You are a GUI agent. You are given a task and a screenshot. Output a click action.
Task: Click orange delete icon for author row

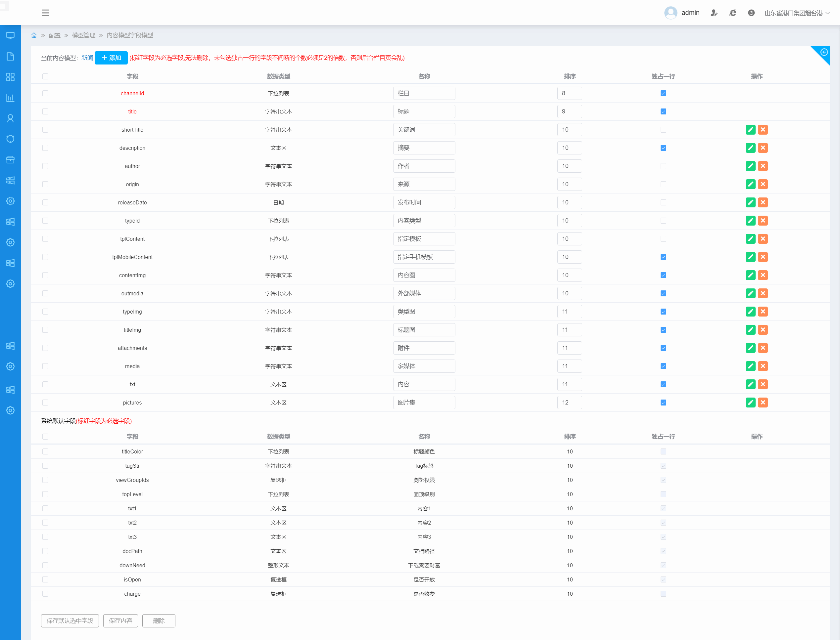point(763,166)
